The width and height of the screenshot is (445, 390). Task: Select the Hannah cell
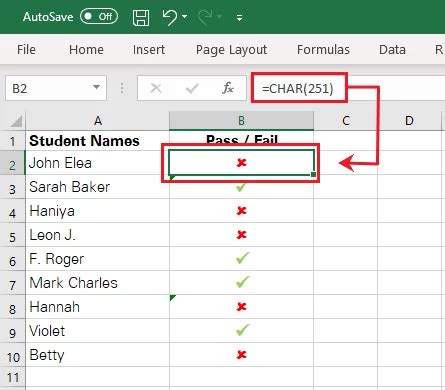pyautogui.click(x=98, y=307)
